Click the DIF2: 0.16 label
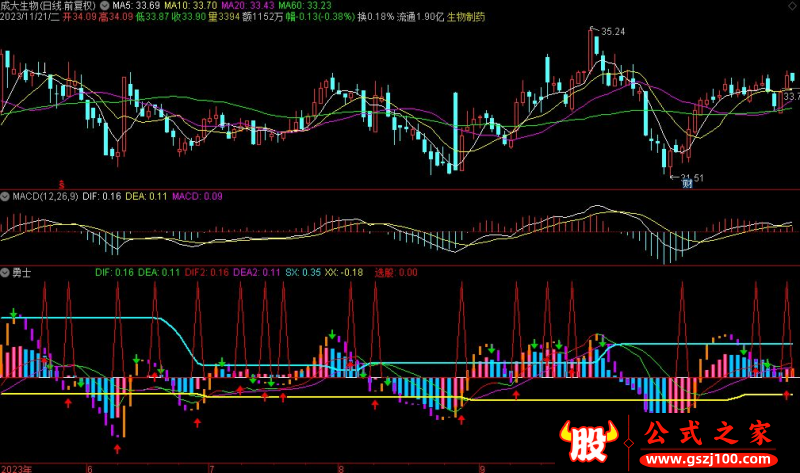The height and width of the screenshot is (473, 800). tap(207, 272)
